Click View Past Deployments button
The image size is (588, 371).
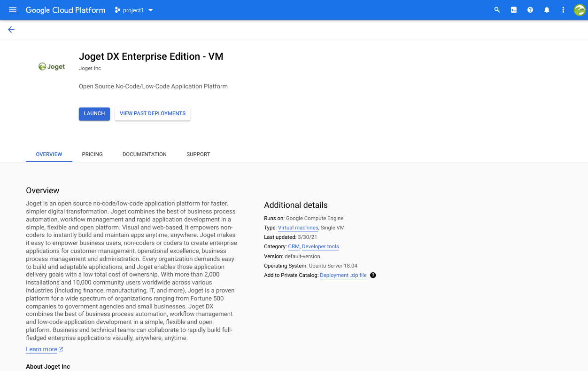tap(153, 114)
